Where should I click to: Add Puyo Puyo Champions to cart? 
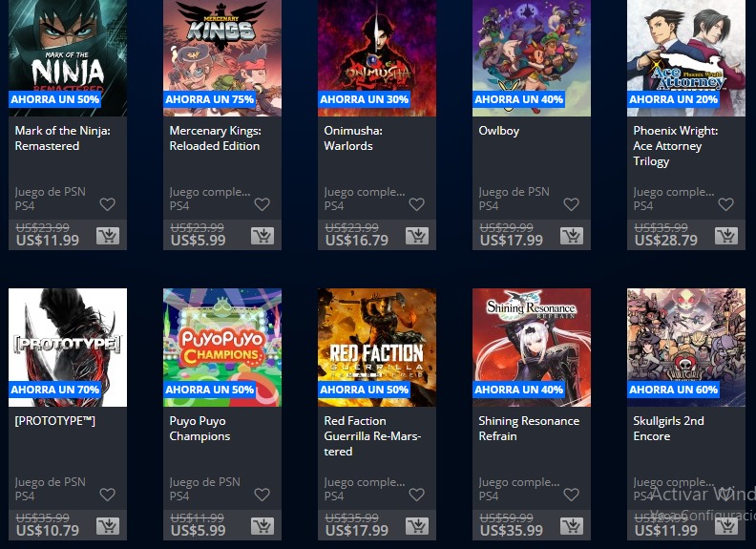click(x=262, y=526)
